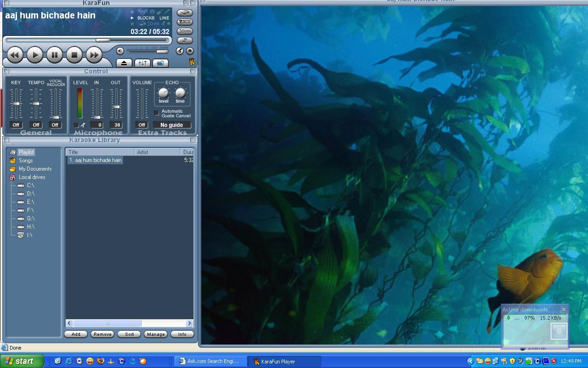Viewport: 588px width, 368px height.
Task: Toggle the Karaoke Library folder button
Action: coord(160,63)
